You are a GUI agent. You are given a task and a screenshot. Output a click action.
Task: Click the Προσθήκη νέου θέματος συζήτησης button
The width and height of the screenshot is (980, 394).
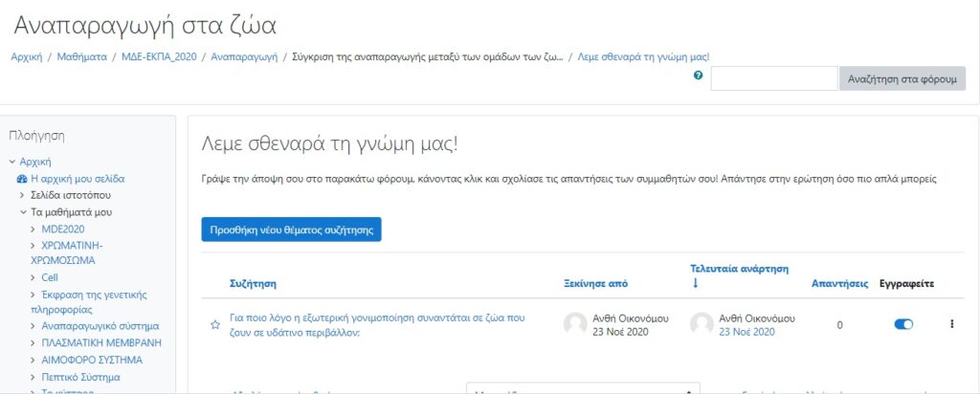click(291, 230)
